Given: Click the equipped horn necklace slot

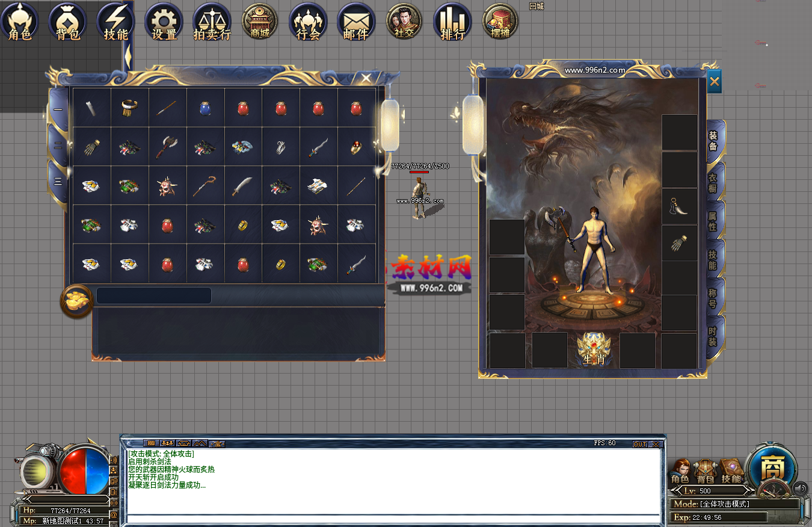Looking at the screenshot, I should pyautogui.click(x=680, y=206).
